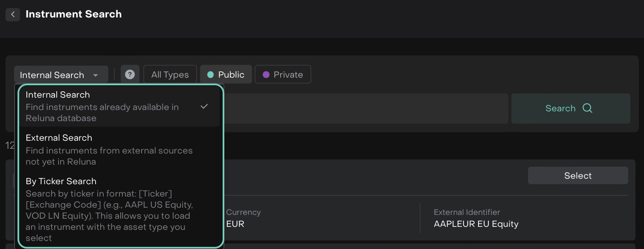This screenshot has width=644, height=249.
Task: Click the Internal Search combo box label
Action: (x=52, y=75)
